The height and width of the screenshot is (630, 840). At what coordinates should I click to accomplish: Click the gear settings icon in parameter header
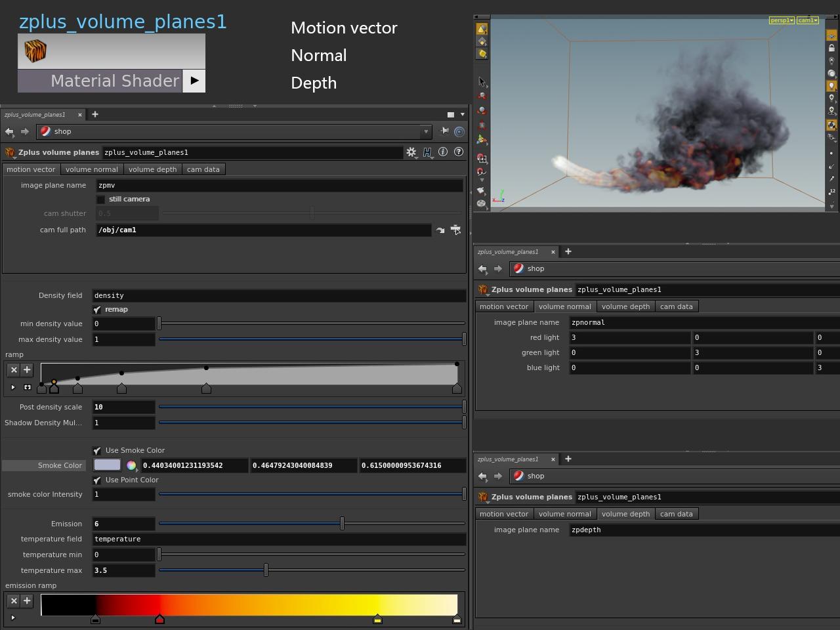pyautogui.click(x=411, y=152)
